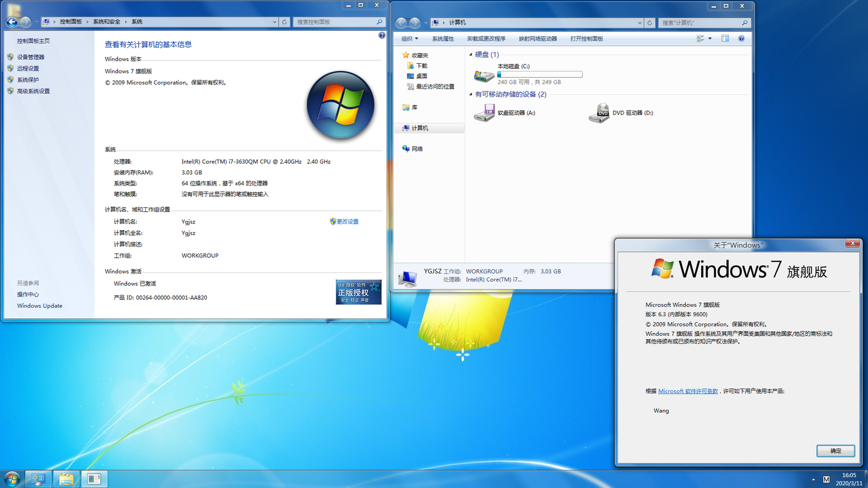This screenshot has height=488, width=868.
Task: Click Forward arrow in System window
Action: pyautogui.click(x=25, y=22)
